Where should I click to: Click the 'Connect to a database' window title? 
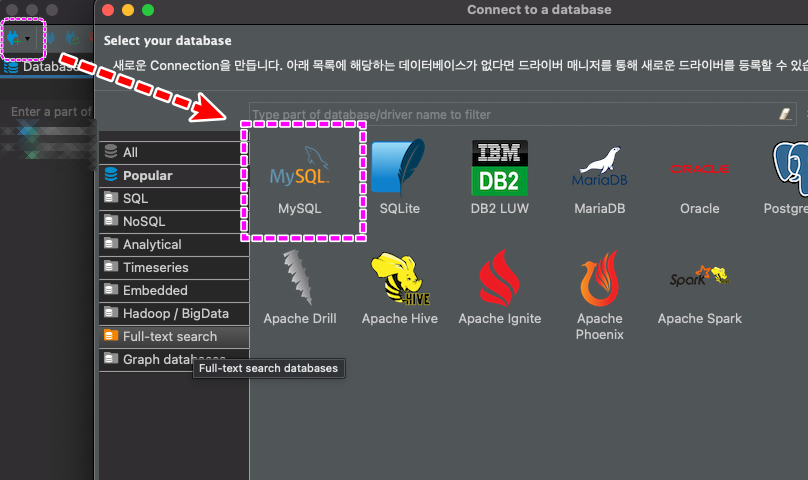(x=539, y=10)
